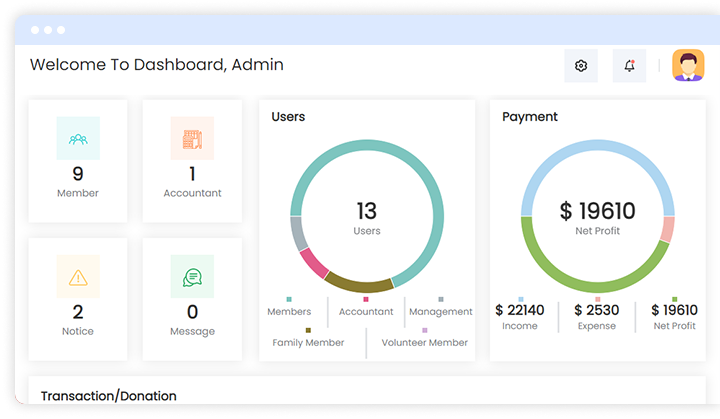Click the Accountant calculator icon

[x=192, y=139]
